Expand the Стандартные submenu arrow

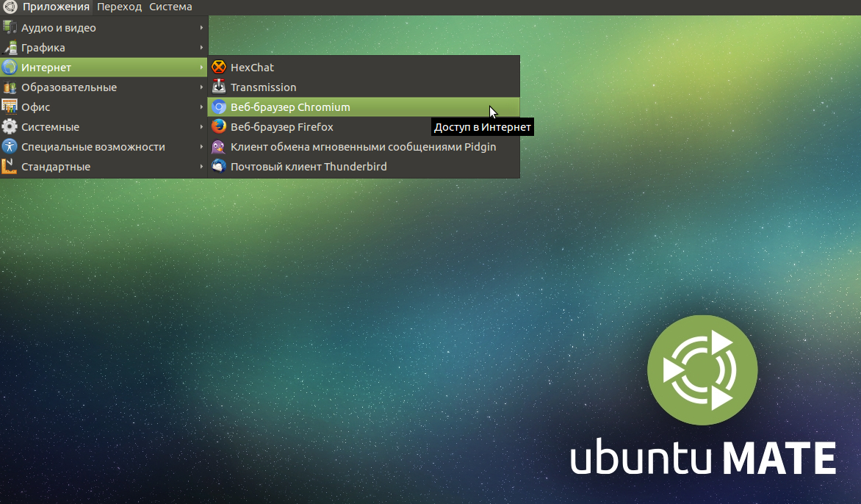201,166
